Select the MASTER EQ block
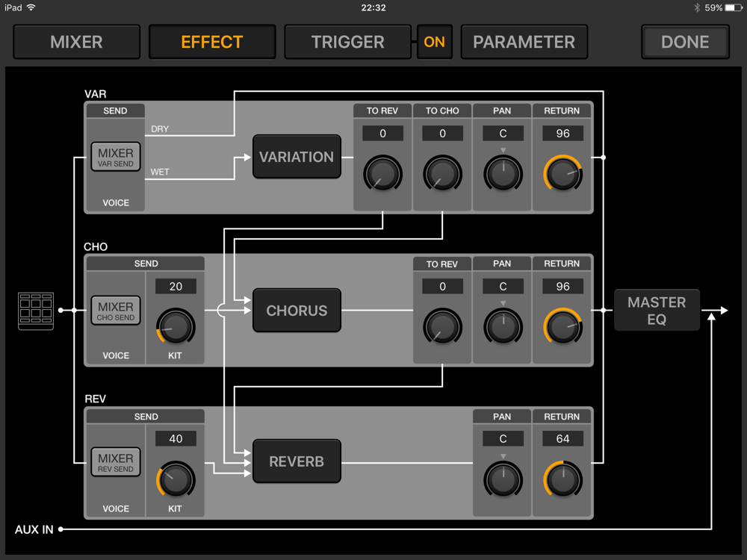Viewport: 747px width, 560px height. [657, 311]
